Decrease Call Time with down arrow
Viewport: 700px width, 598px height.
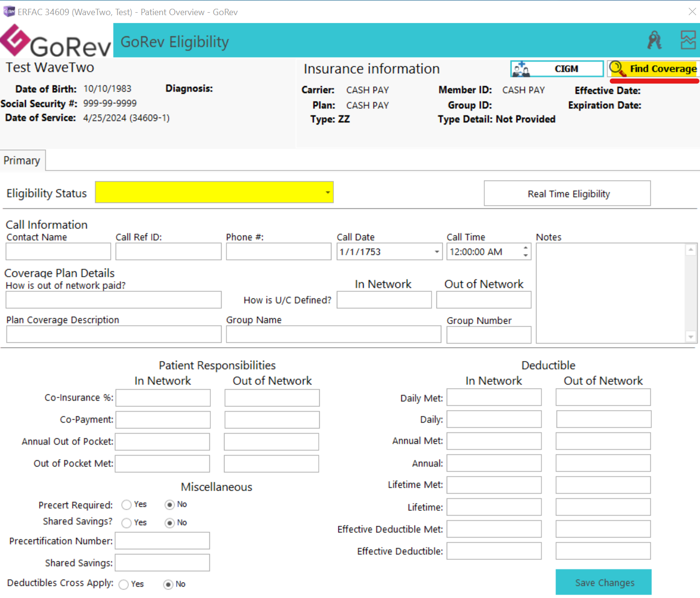pos(526,256)
